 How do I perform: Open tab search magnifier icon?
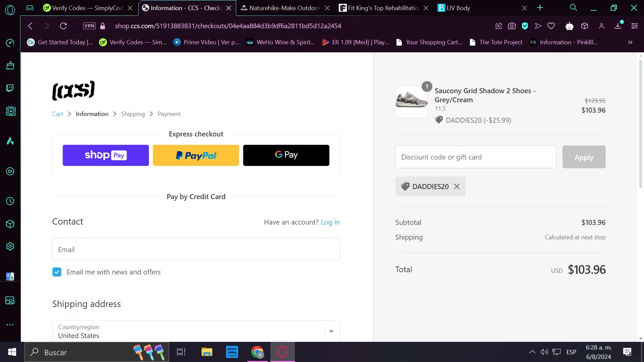tap(573, 8)
